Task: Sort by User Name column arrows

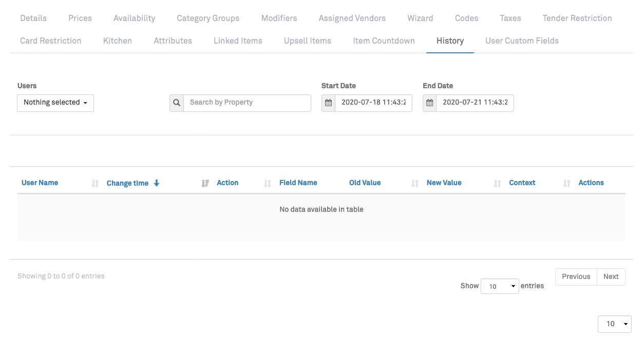Action: 95,184
